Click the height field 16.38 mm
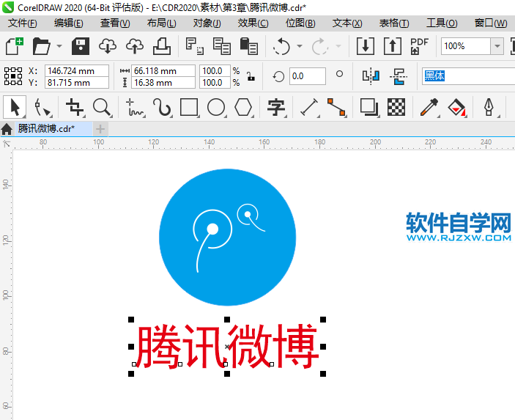Screen dimensions: 515x420 click(x=163, y=83)
